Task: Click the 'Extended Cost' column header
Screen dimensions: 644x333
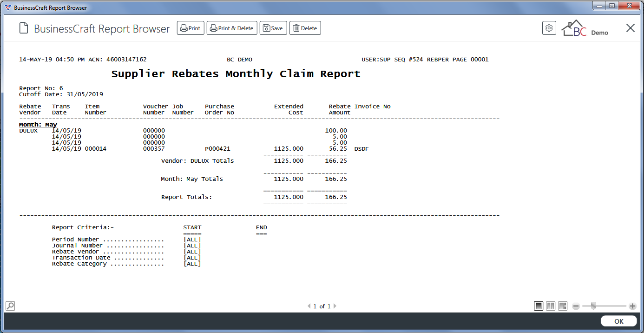Action: coord(289,109)
